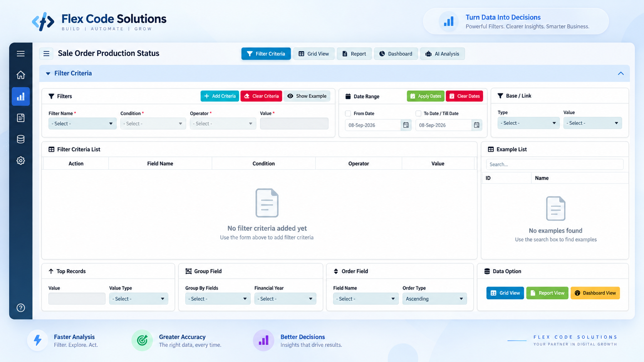Click the blue Grid View data option button
This screenshot has height=362, width=644.
(505, 293)
